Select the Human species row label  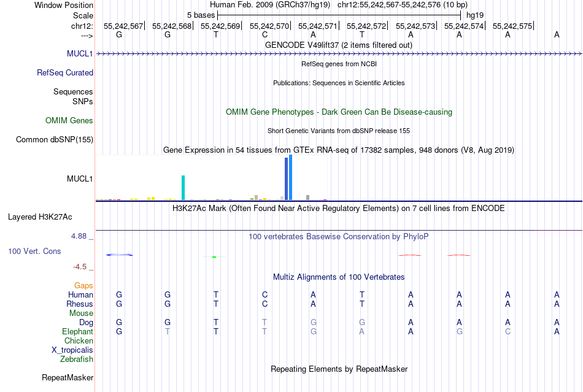(x=80, y=295)
